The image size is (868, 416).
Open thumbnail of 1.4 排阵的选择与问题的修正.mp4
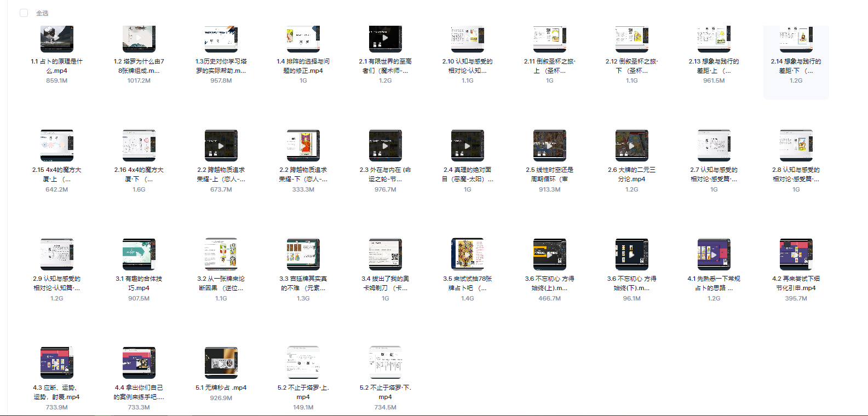(303, 39)
